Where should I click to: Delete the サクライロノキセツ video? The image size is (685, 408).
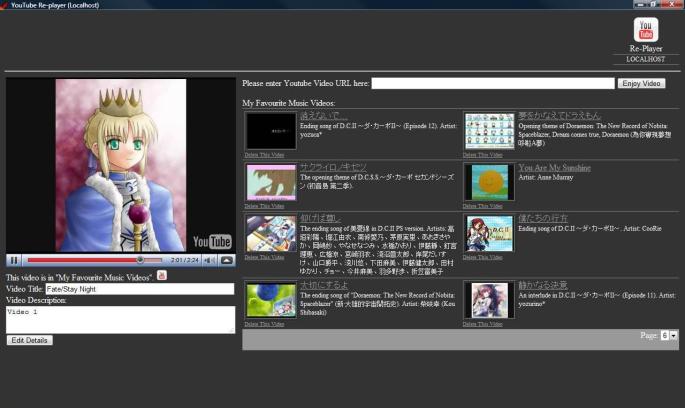click(x=264, y=206)
